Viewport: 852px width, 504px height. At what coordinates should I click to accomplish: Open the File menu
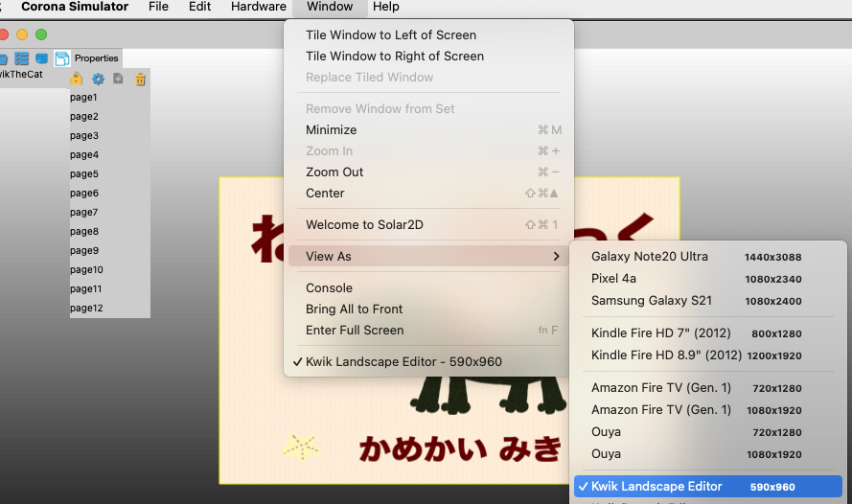159,7
